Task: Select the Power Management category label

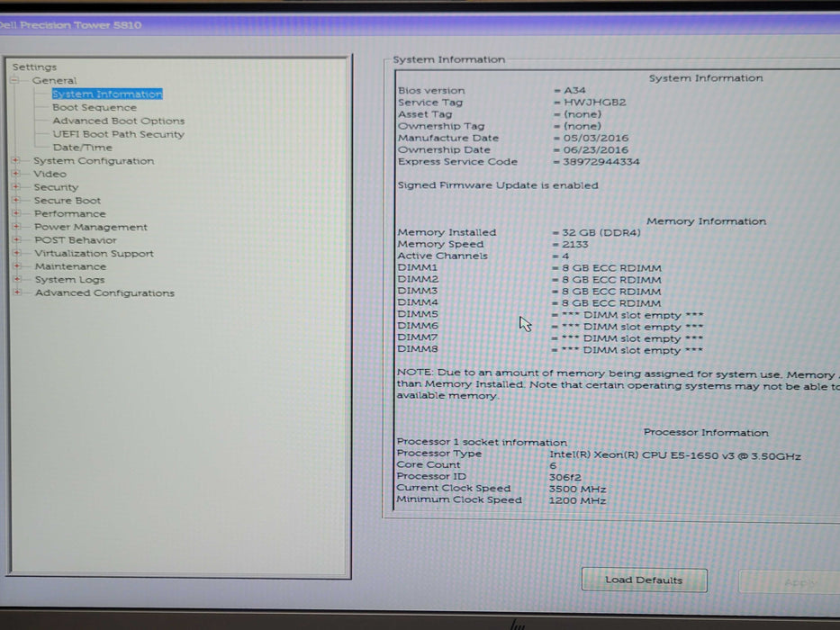Action: tap(90, 228)
